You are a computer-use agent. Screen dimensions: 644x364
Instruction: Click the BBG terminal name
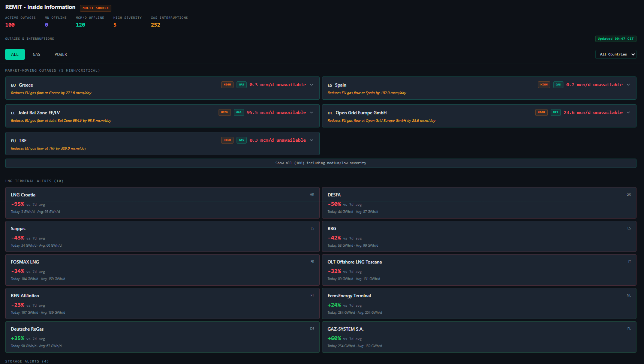(332, 229)
